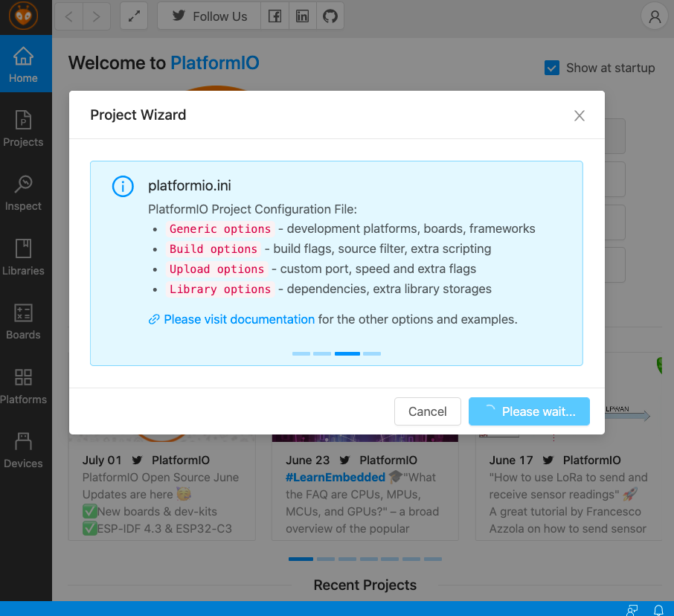Viewport: 674px width, 616px height.
Task: Uncheck Show at startup
Action: click(x=552, y=68)
